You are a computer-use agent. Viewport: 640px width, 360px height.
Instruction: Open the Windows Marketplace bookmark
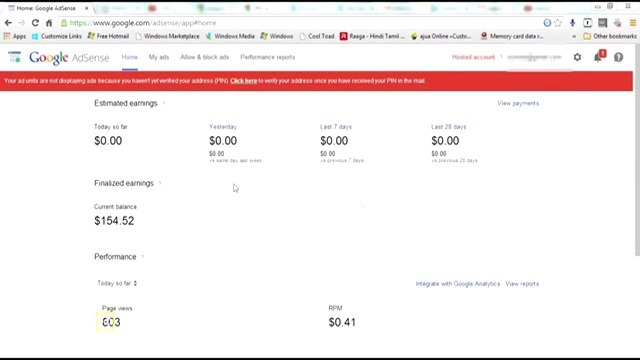(167, 36)
